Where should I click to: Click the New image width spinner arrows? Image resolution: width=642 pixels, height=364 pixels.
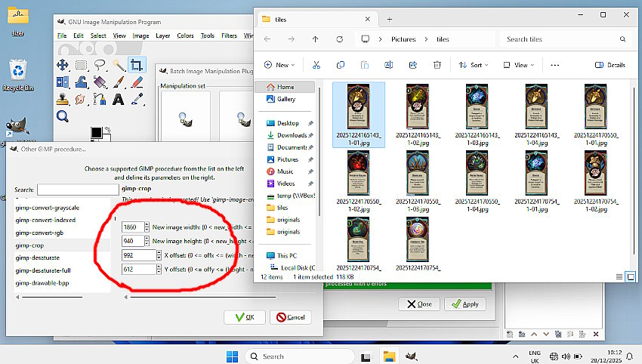point(147,227)
